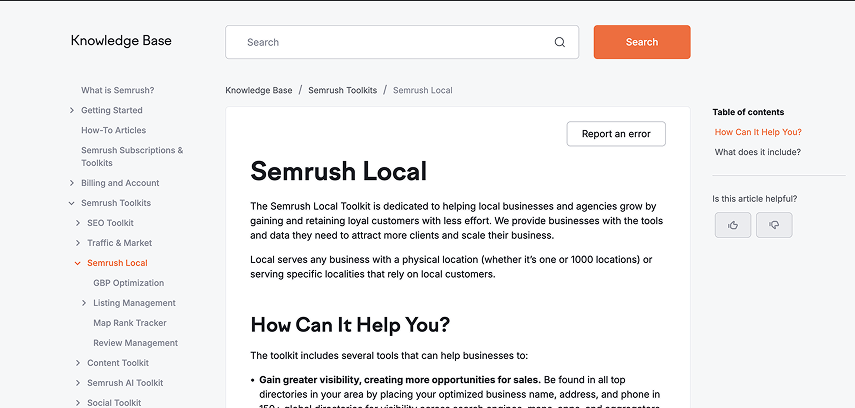The image size is (855, 408).
Task: Expand the Billing and Account section
Action: click(72, 183)
